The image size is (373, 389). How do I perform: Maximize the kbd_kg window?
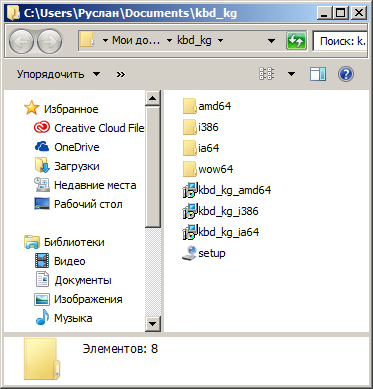click(341, 13)
